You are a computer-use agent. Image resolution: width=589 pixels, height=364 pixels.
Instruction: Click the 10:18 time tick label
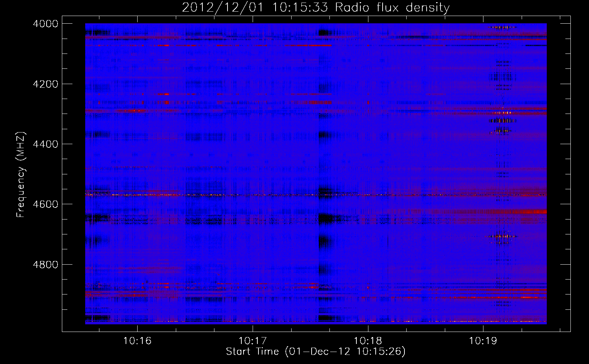pos(368,341)
